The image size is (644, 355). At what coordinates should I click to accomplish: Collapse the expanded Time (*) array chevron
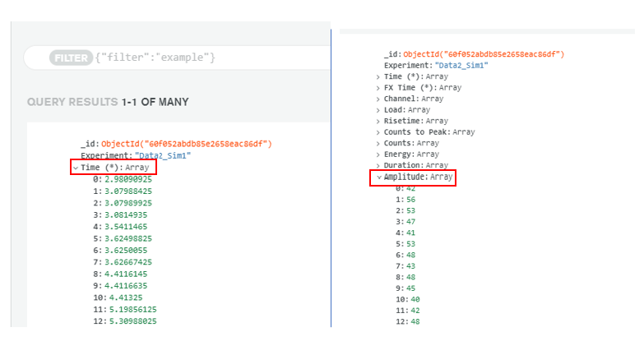(x=76, y=168)
